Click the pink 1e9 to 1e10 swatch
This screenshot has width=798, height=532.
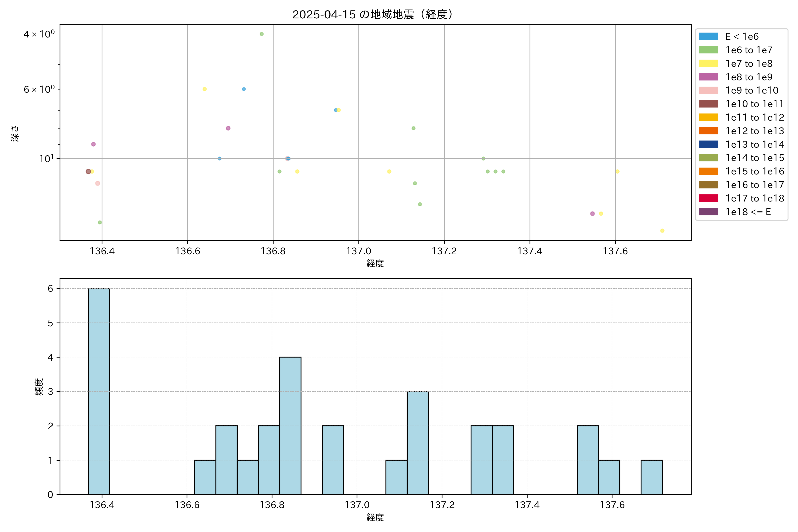pyautogui.click(x=708, y=90)
